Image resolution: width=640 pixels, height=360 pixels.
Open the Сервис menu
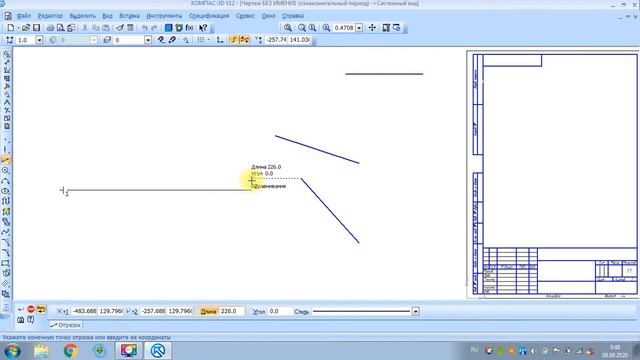pos(245,16)
